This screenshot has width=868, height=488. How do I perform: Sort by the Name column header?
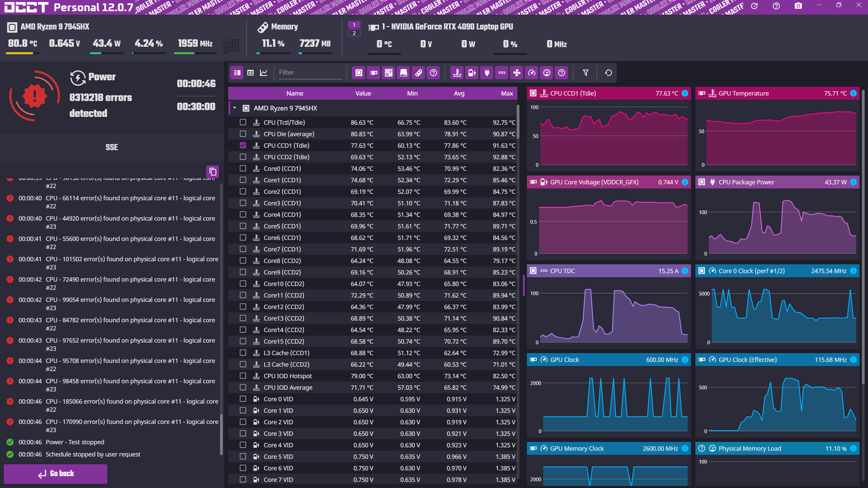pos(295,93)
